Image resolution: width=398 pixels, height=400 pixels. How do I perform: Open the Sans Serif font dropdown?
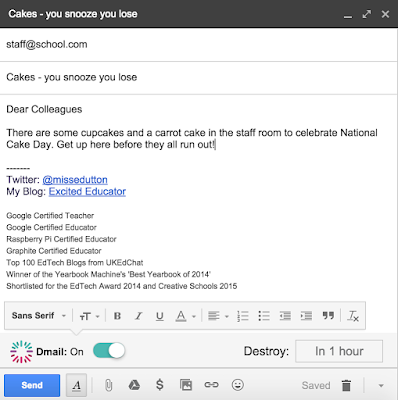[39, 315]
